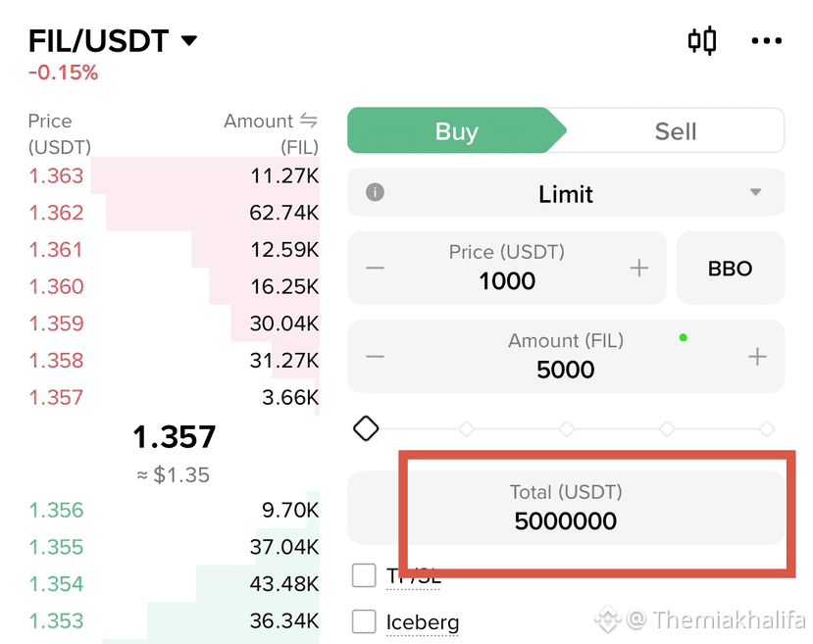Expand the FIL/USDT pair dropdown arrow

pyautogui.click(x=189, y=40)
